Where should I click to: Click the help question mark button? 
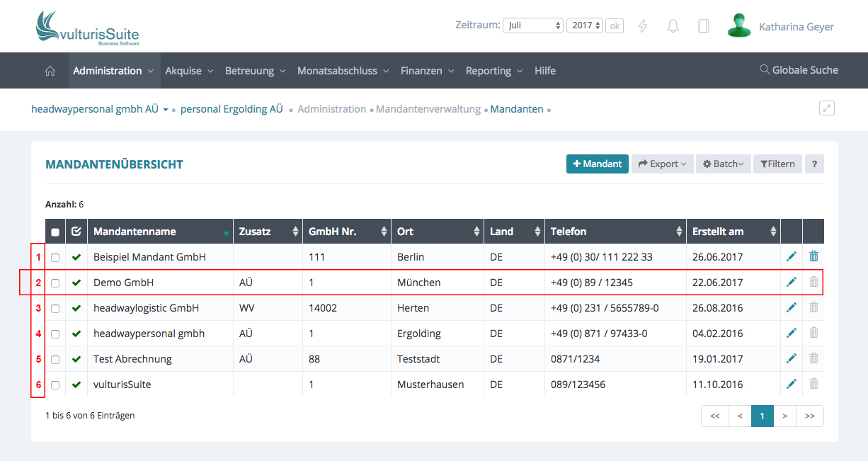point(814,164)
